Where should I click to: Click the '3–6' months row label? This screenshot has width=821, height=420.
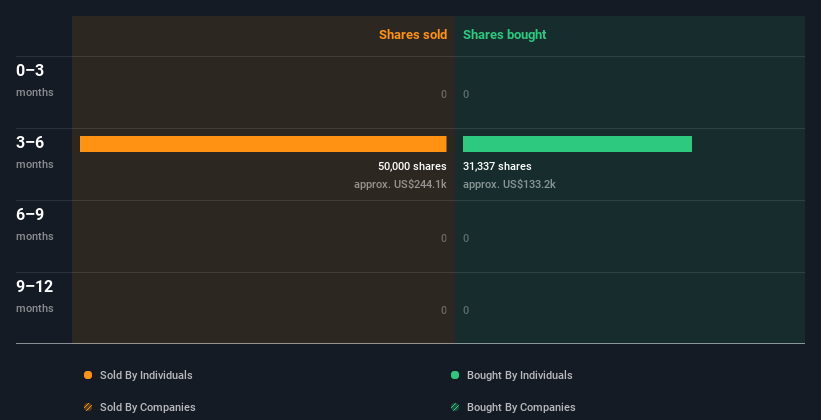click(x=30, y=142)
